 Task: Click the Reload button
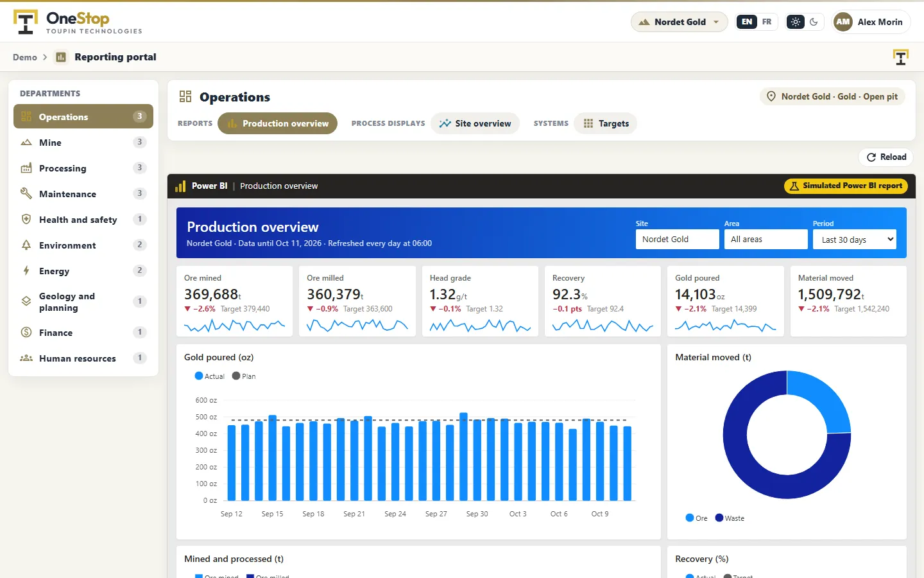pyautogui.click(x=886, y=157)
